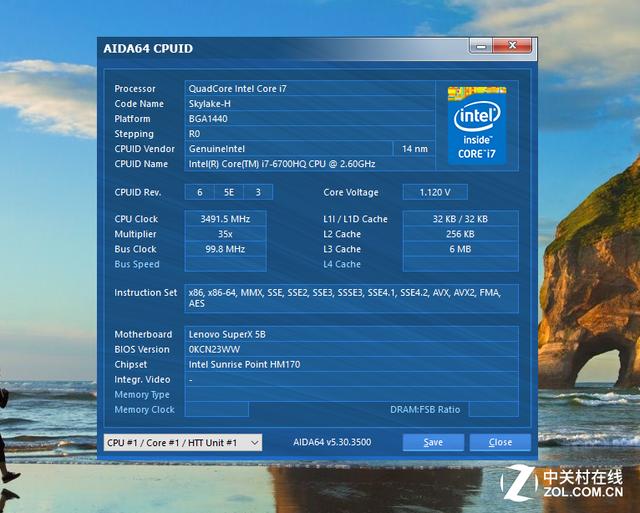Click the CPUID Rev. '5E' field
640x513 pixels.
(229, 192)
